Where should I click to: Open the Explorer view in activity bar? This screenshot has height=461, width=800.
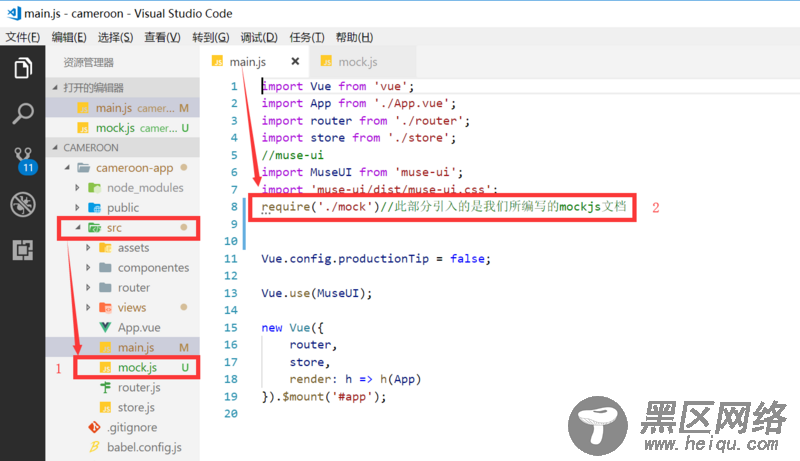coord(23,68)
